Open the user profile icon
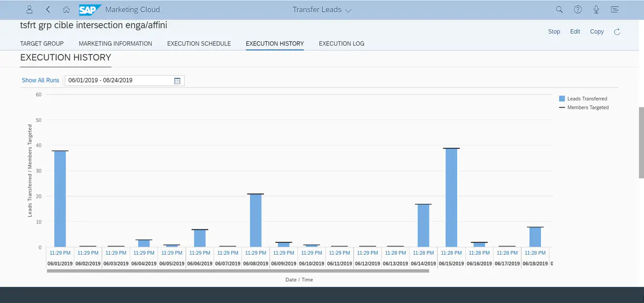This screenshot has height=303, width=644. click(x=30, y=10)
